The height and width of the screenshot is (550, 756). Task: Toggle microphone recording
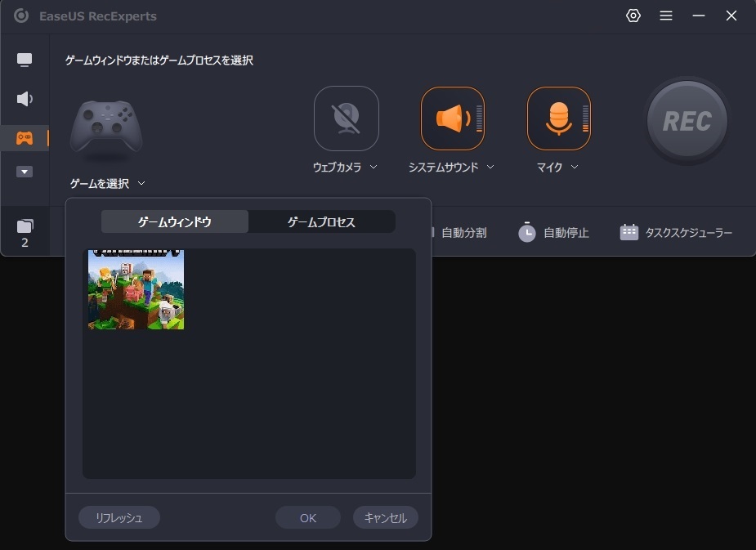[559, 118]
